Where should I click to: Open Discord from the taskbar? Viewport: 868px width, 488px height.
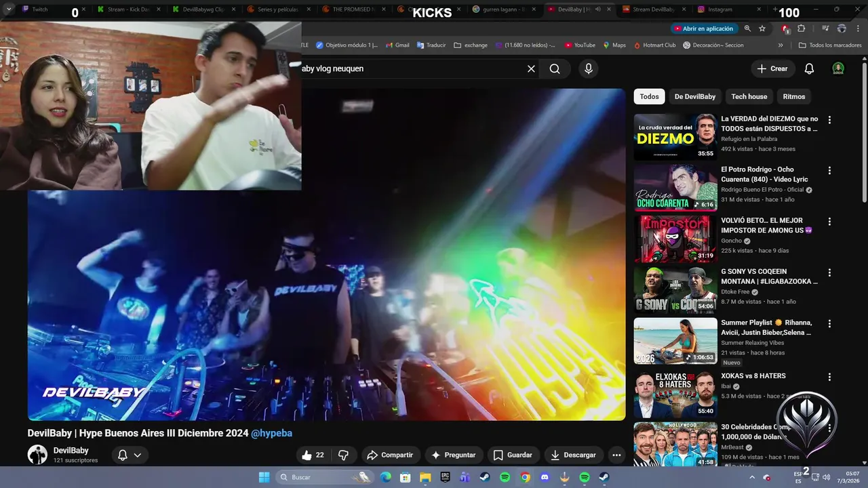pyautogui.click(x=545, y=477)
